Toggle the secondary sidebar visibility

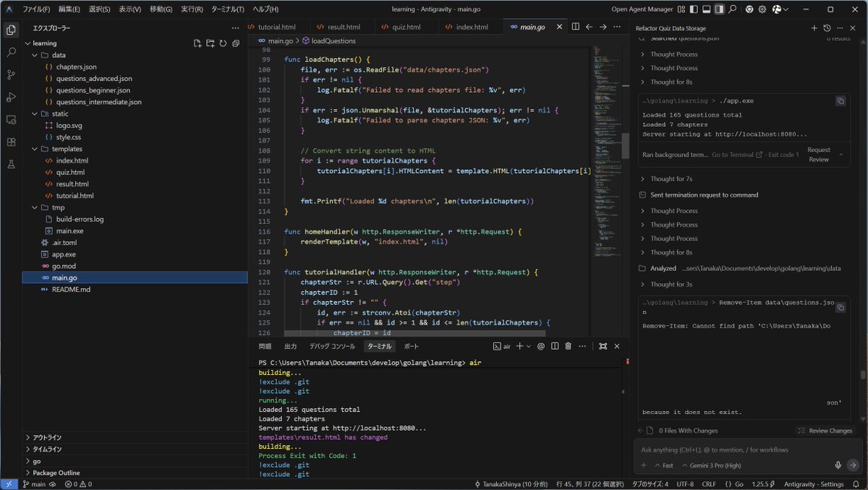coord(719,9)
